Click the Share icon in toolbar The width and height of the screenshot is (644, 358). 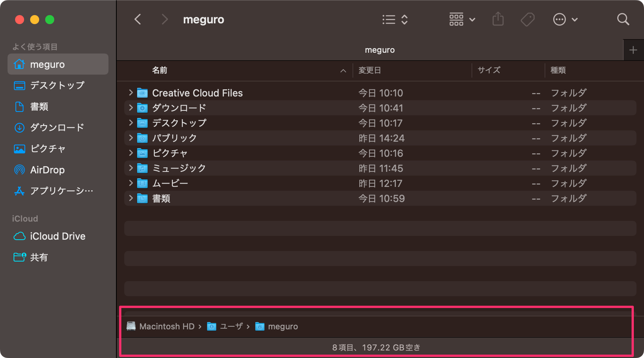498,19
